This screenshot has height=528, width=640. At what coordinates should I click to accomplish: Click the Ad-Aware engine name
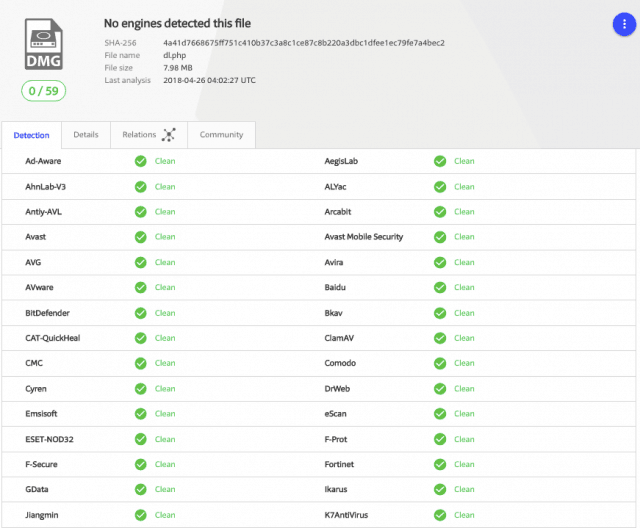(43, 161)
